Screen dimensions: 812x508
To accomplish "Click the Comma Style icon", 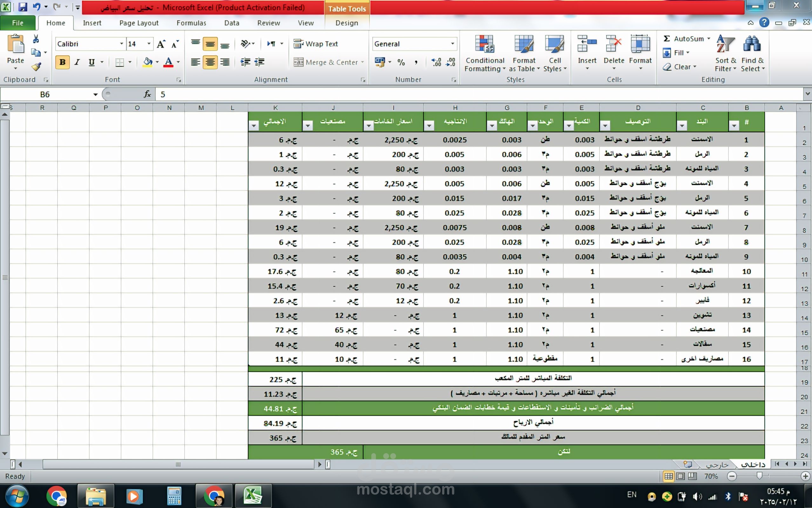I will tap(416, 62).
